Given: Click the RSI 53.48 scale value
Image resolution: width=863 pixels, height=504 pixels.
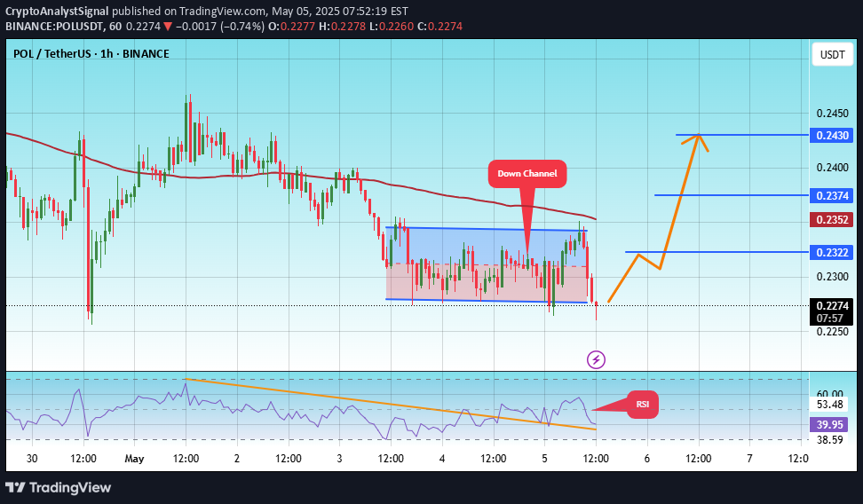Looking at the screenshot, I should (829, 405).
